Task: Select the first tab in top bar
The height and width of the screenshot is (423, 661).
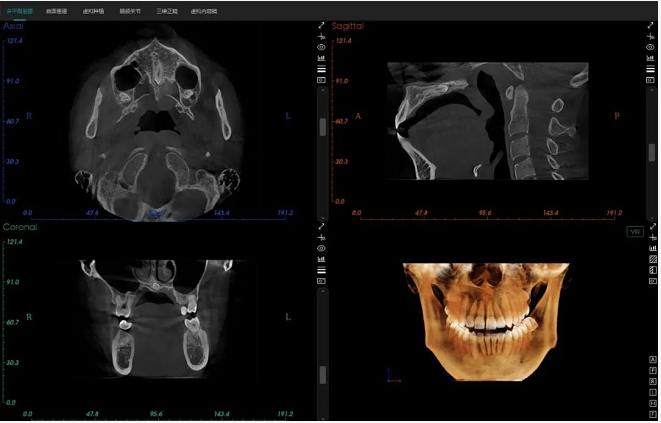Action: [x=19, y=10]
